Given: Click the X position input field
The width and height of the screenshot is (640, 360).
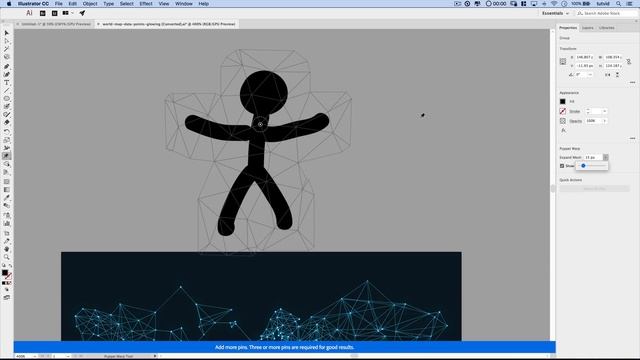Looking at the screenshot, I should click(584, 58).
